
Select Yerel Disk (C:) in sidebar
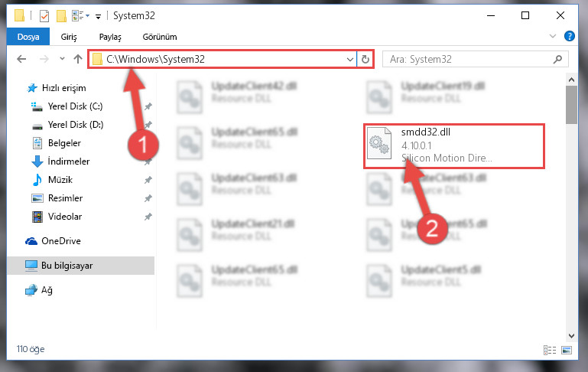[x=75, y=106]
